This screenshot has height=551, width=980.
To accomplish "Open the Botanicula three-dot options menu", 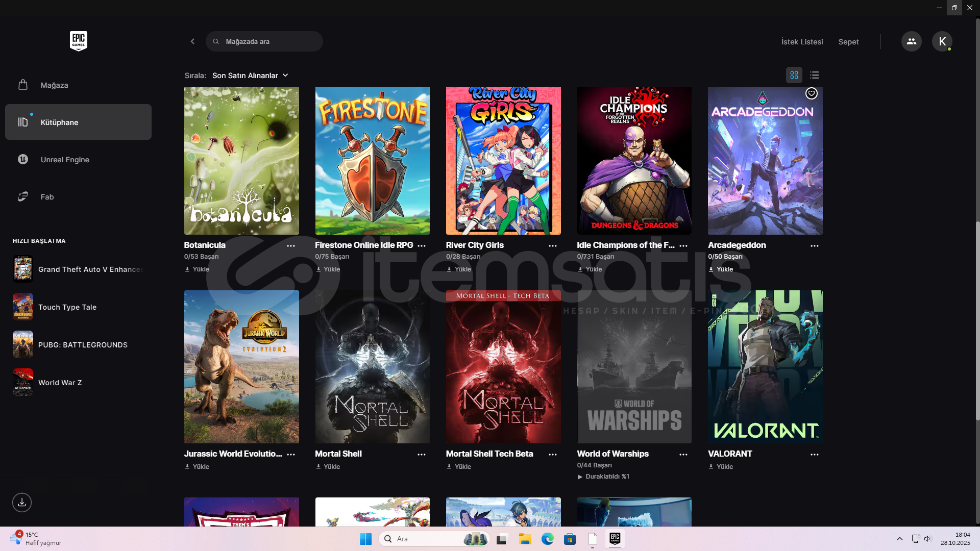I will (x=290, y=245).
